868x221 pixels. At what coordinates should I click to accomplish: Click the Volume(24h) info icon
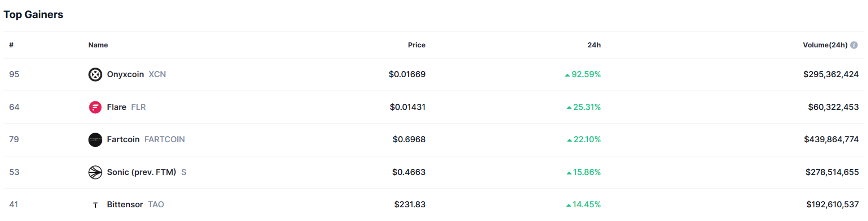(854, 45)
